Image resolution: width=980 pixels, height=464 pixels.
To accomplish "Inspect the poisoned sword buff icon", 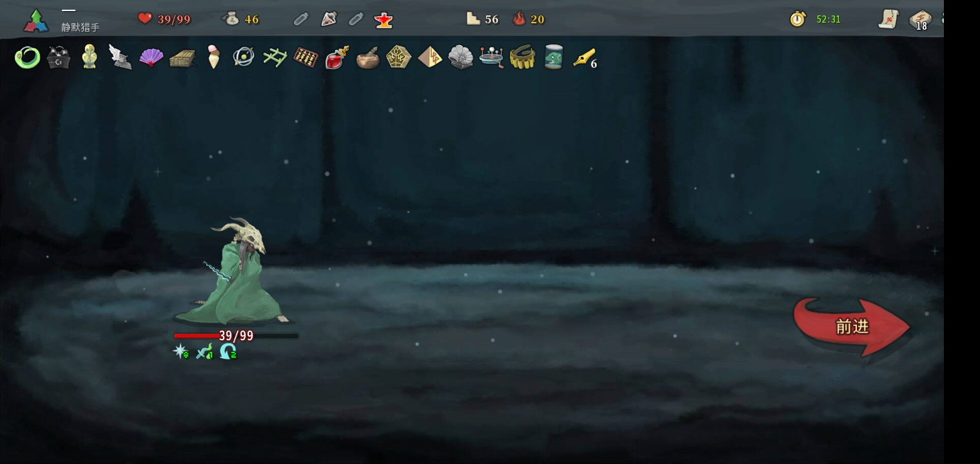I will click(205, 351).
